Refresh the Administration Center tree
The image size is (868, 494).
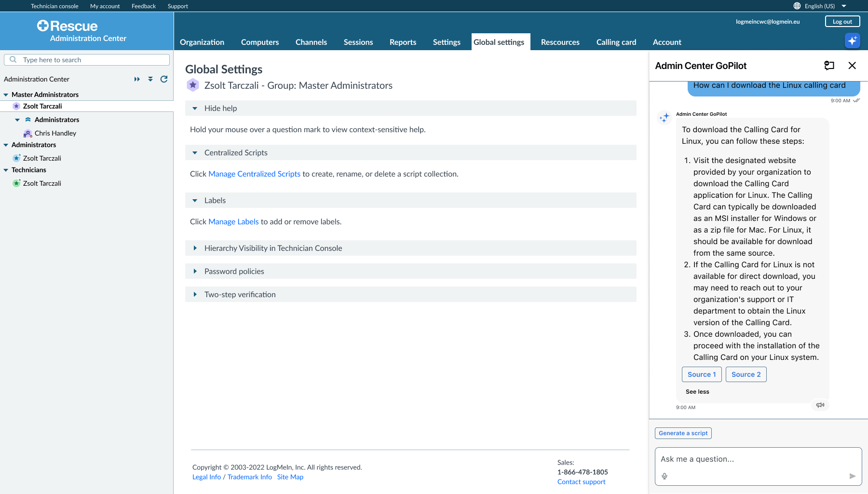click(x=164, y=79)
